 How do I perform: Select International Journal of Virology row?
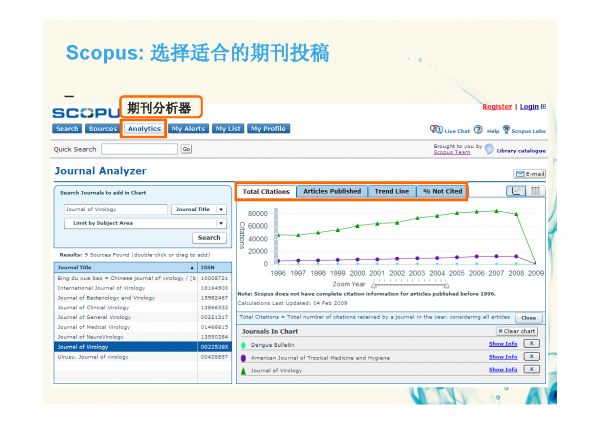click(x=143, y=288)
